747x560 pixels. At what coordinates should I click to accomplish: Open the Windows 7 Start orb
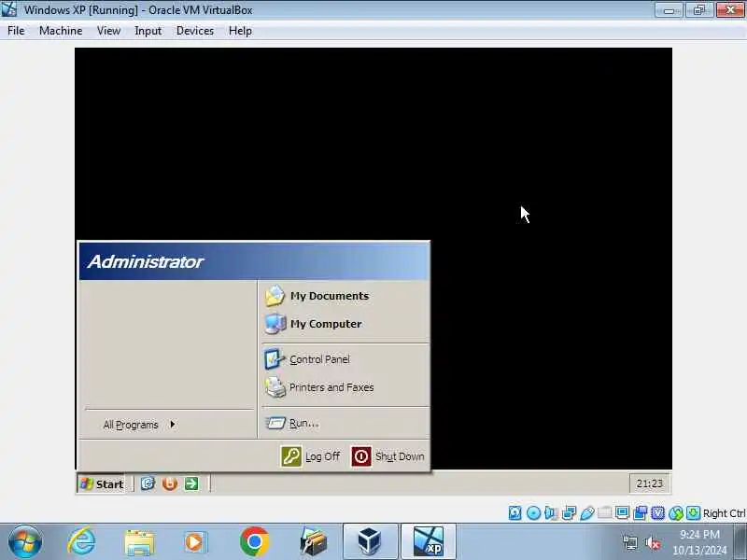point(25,541)
